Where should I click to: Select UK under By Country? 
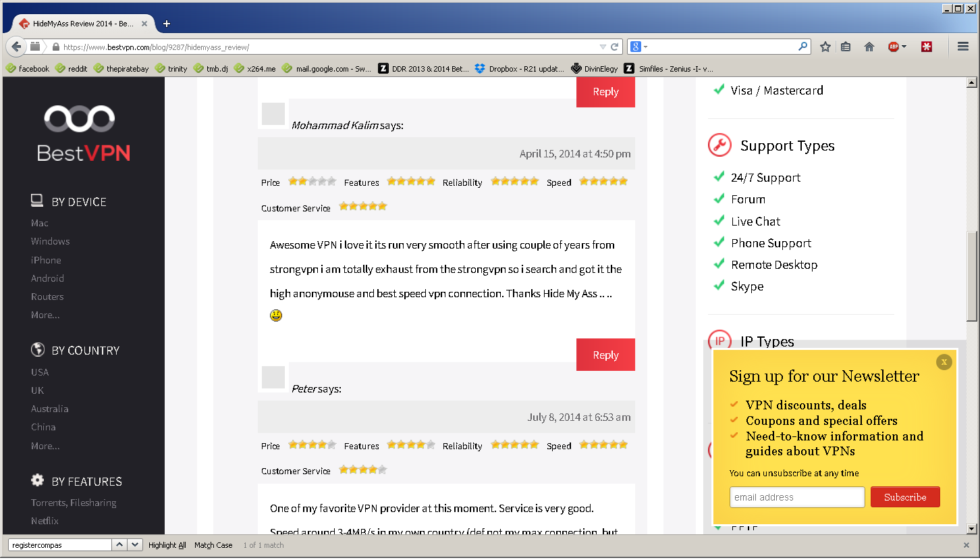[x=37, y=390]
